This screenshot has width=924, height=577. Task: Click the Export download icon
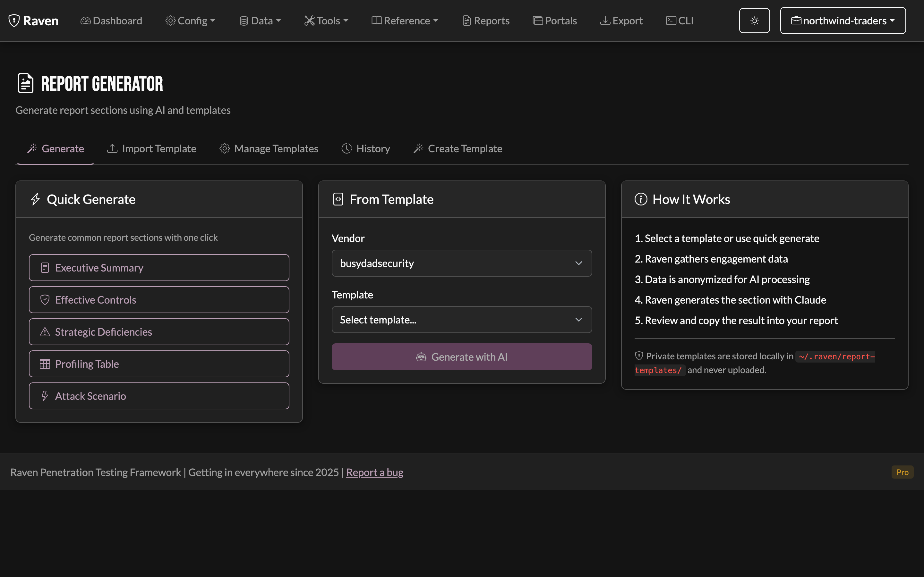click(x=605, y=21)
